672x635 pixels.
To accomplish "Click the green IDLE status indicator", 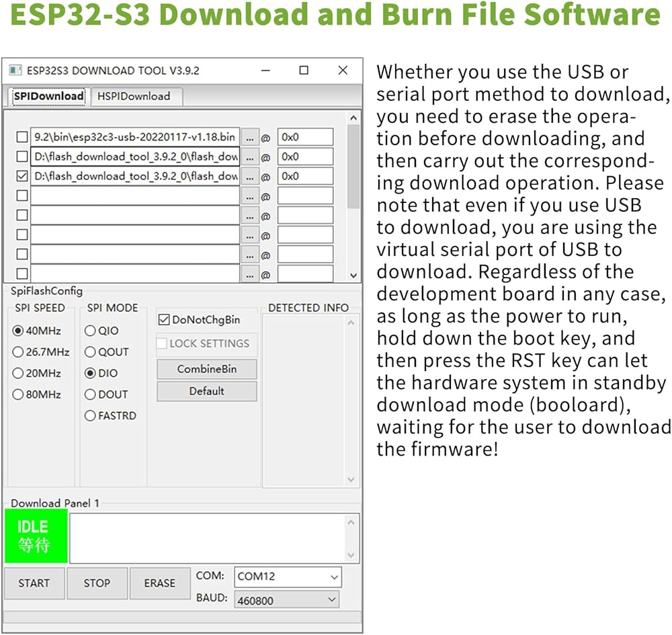I will point(36,536).
